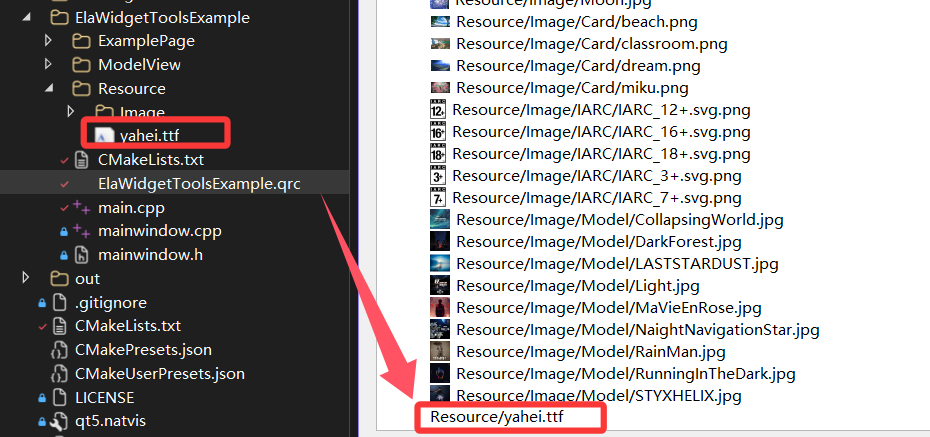Viewport: 930px width, 437px height.
Task: Click the LICENSE file icon
Action: tap(58, 398)
